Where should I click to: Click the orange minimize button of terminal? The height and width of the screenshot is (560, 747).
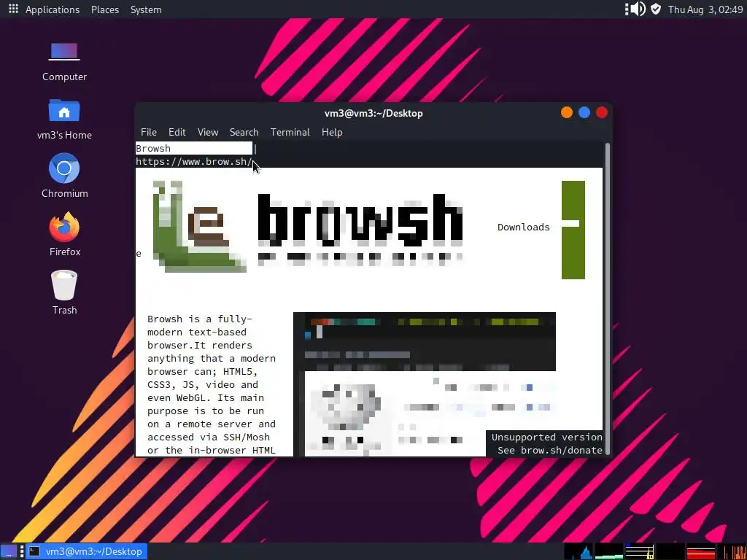(x=566, y=113)
